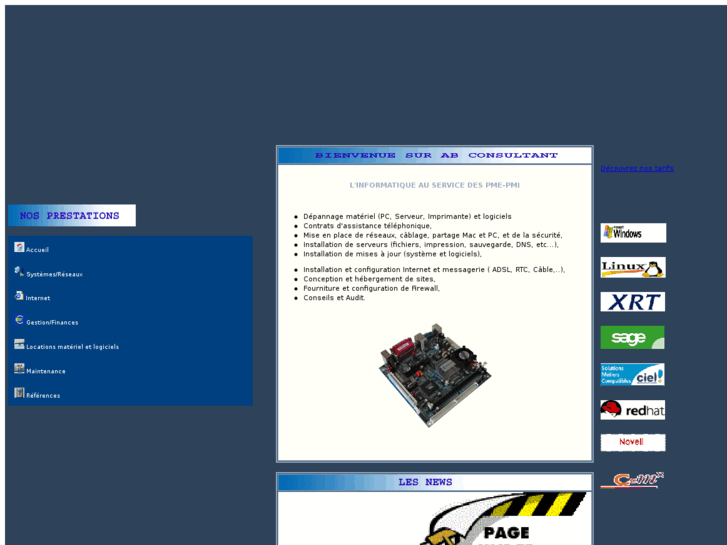This screenshot has height=545, width=727.
Task: Click the Systèmes/Réseaux icon in sidebar
Action: tap(19, 271)
